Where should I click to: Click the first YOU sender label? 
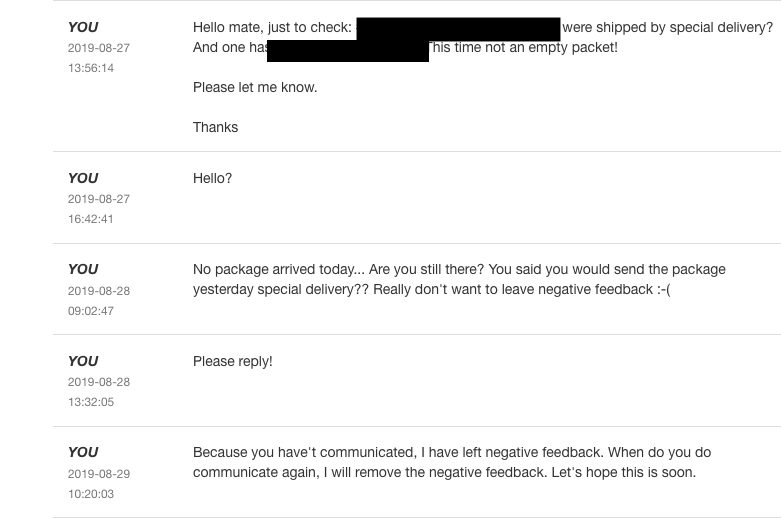click(x=83, y=27)
